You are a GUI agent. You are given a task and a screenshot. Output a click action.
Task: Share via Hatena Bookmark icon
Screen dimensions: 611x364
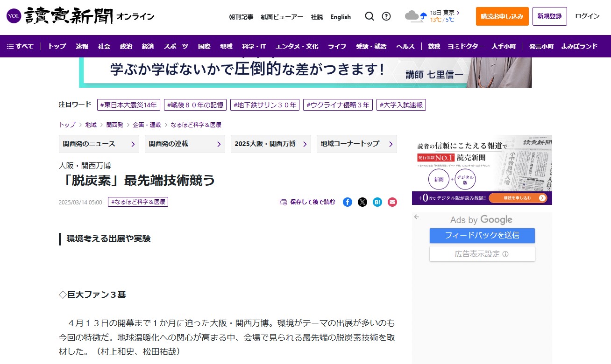(377, 202)
